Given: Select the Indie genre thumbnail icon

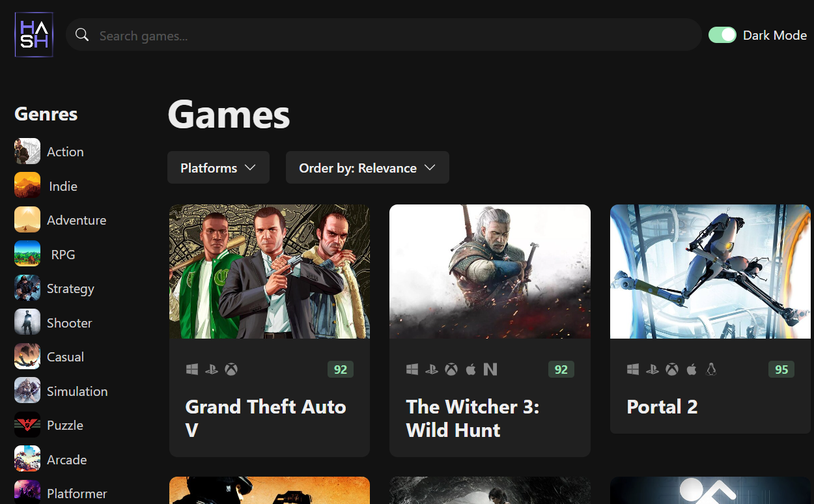Looking at the screenshot, I should click(27, 186).
